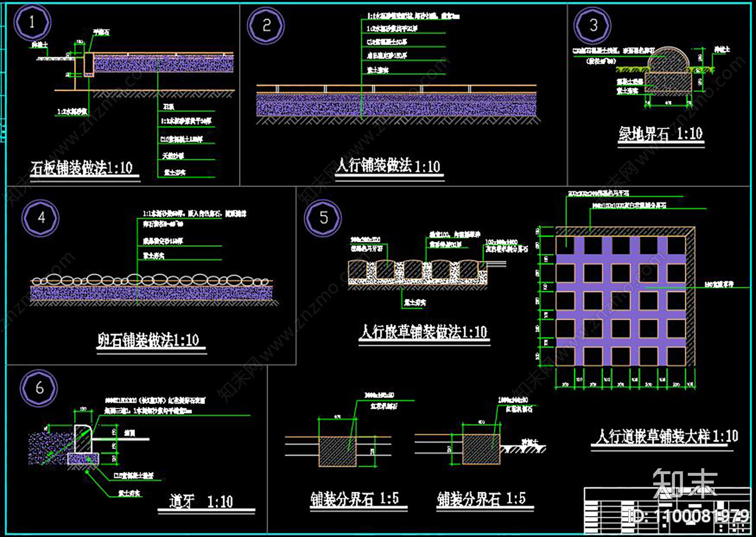This screenshot has width=756, height=537.
Task: Select the purple grass-paver grid plan drawing
Action: (x=625, y=296)
